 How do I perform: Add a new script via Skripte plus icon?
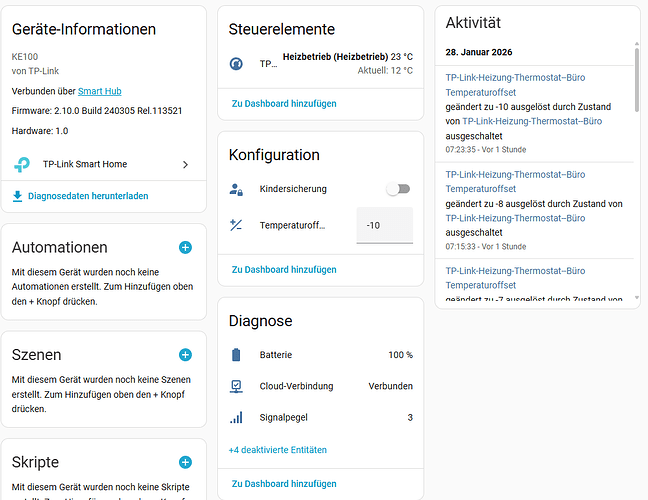point(185,462)
